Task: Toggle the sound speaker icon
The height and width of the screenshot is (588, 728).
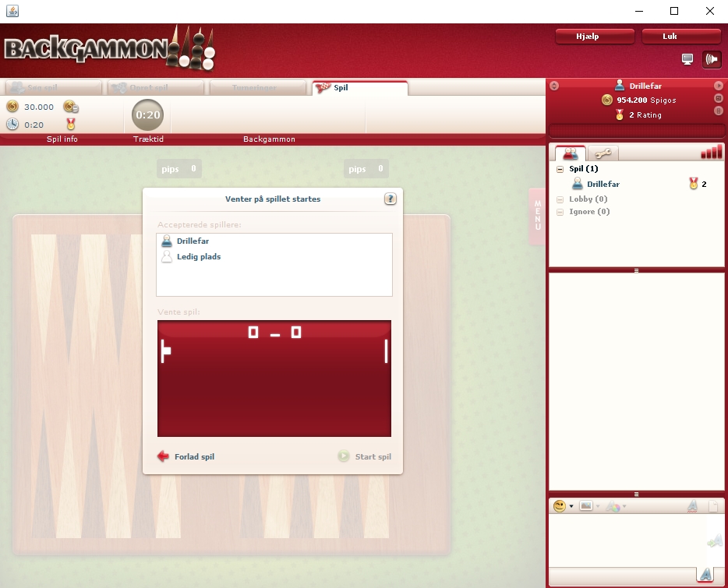Action: tap(712, 59)
